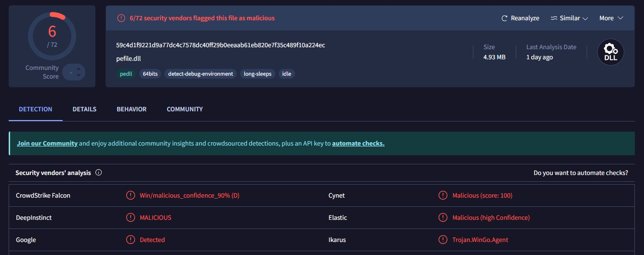Open the automate checks link in banner
Viewport: 644px width, 255px height.
(358, 144)
